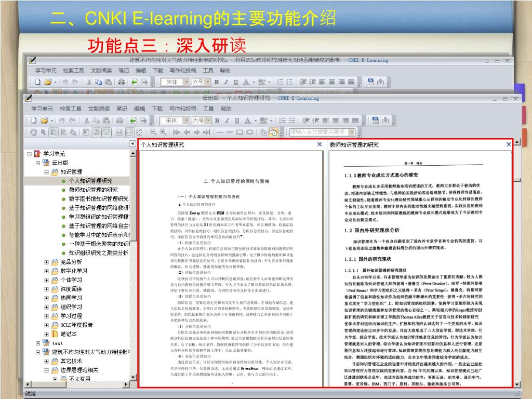Go to next page arrow icon

pyautogui.click(x=196, y=132)
